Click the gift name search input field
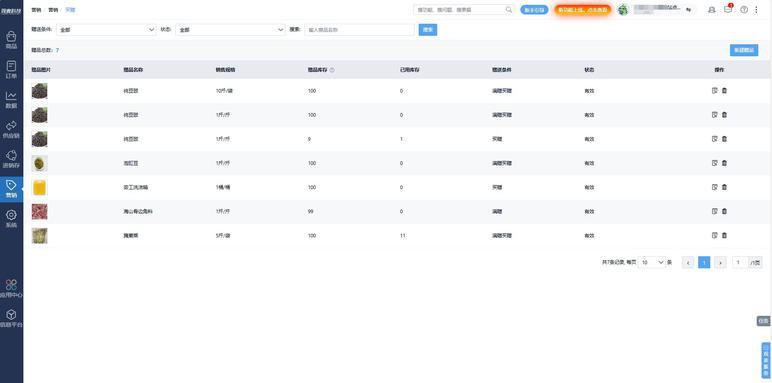This screenshot has width=772, height=383. [359, 30]
